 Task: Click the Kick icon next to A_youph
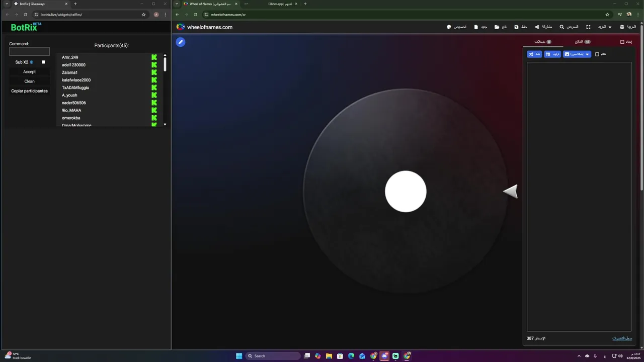click(x=154, y=95)
